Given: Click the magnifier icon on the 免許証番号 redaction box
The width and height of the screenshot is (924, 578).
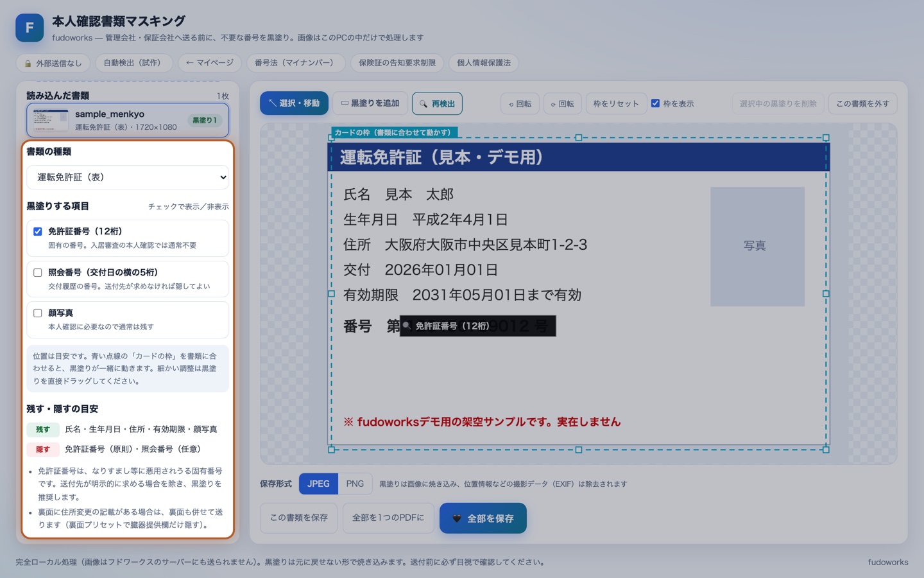Looking at the screenshot, I should (406, 326).
